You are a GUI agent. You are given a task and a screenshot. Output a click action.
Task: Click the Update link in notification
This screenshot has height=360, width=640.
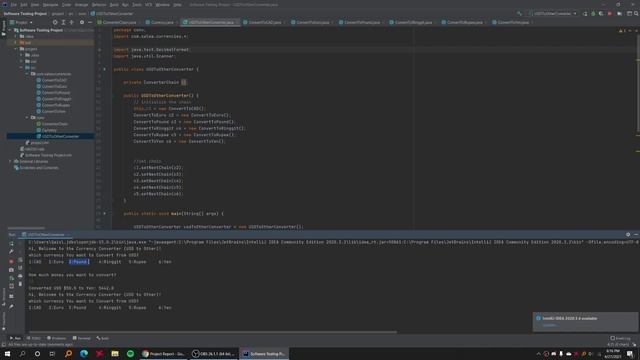pos(549,325)
